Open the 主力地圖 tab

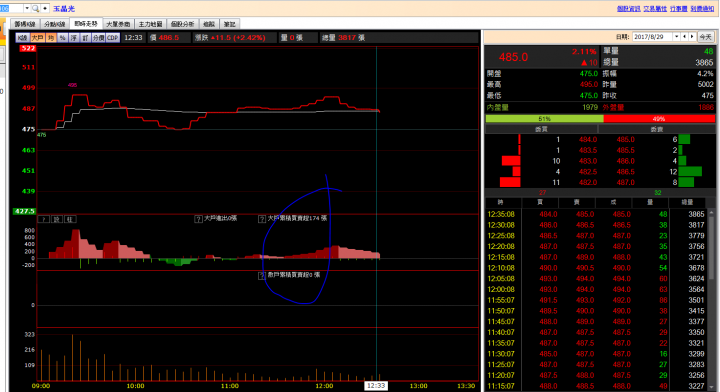point(150,24)
